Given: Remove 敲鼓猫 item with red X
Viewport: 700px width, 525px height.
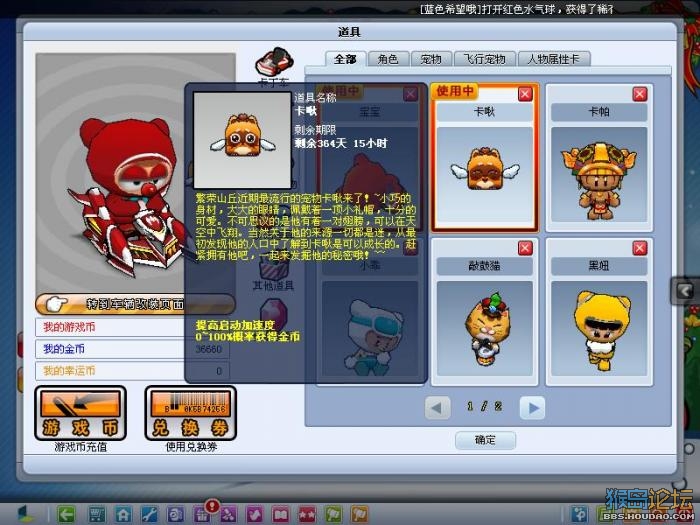Looking at the screenshot, I should point(525,248).
